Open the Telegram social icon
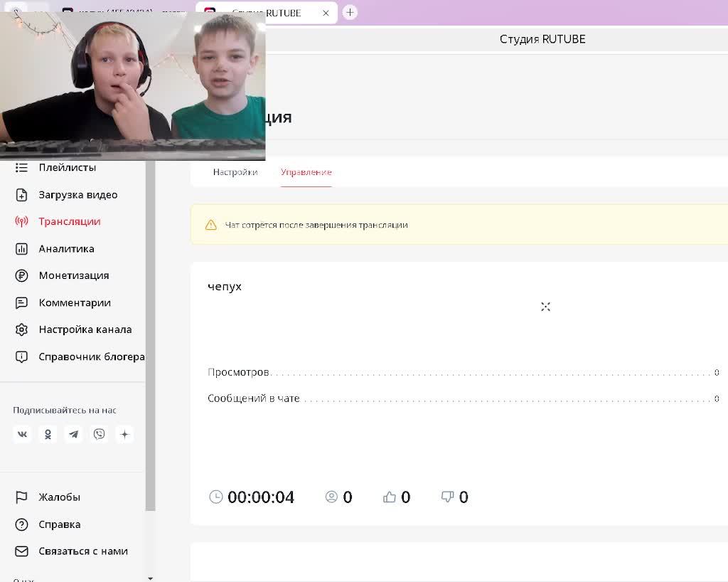 tap(73, 434)
